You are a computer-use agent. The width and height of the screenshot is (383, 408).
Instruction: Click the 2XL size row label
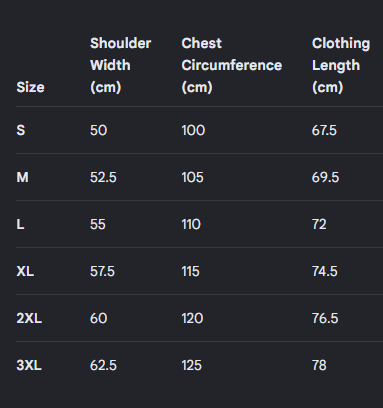click(29, 318)
